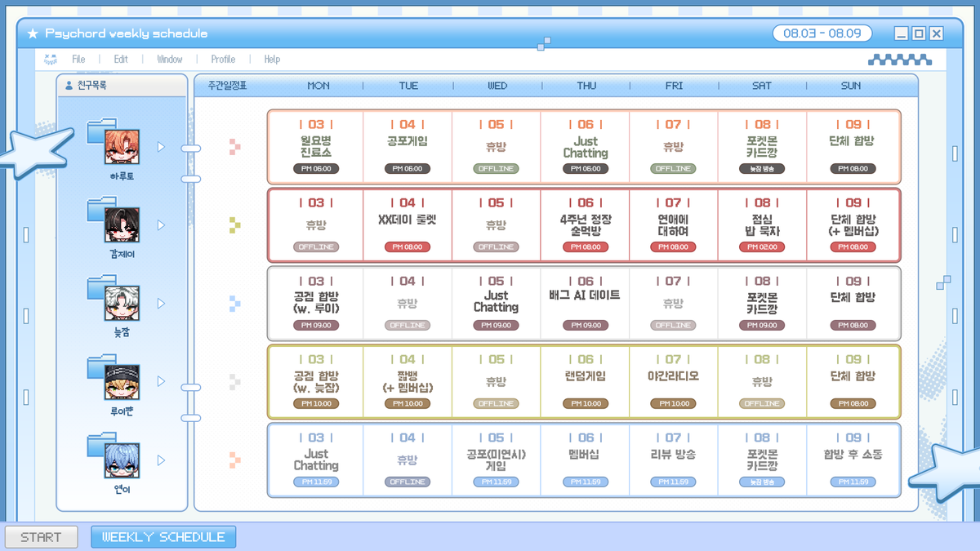Click the 주간일정표 header label
This screenshot has width=980, height=551.
[227, 86]
